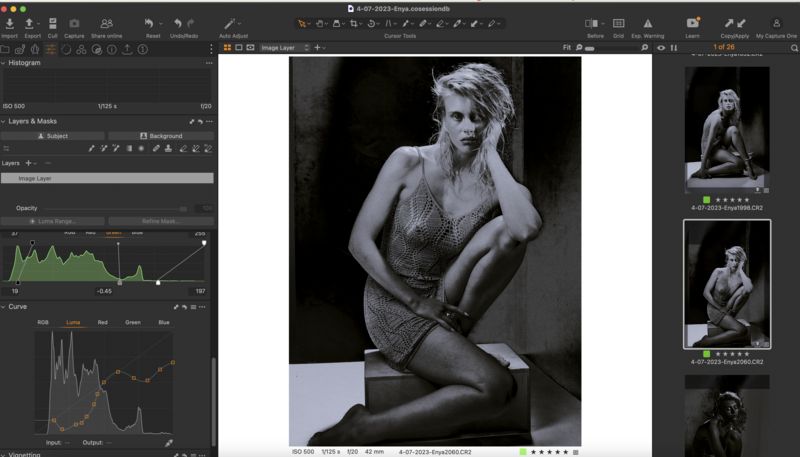
Task: Click the Copy adjustments arrow
Action: coord(729,23)
